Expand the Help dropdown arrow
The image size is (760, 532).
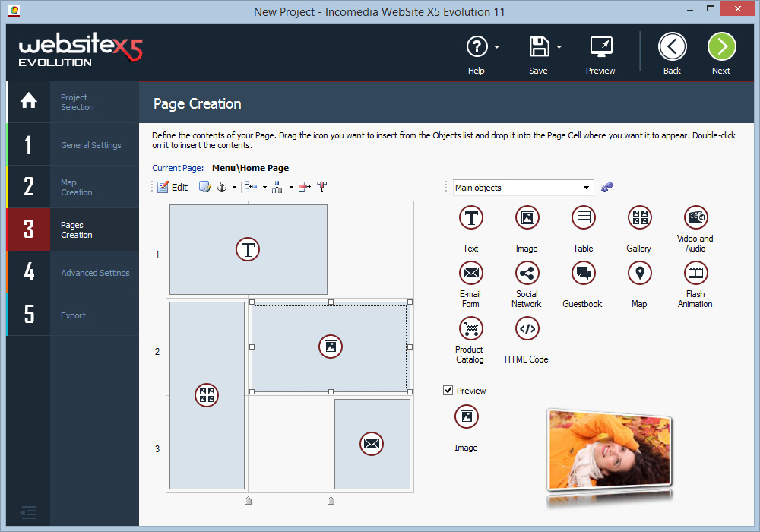coord(496,46)
